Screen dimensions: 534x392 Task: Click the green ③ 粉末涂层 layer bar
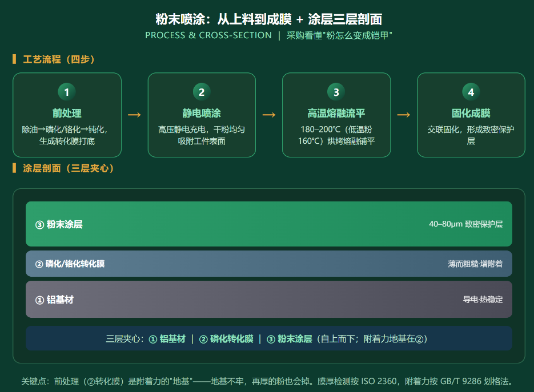pos(269,224)
